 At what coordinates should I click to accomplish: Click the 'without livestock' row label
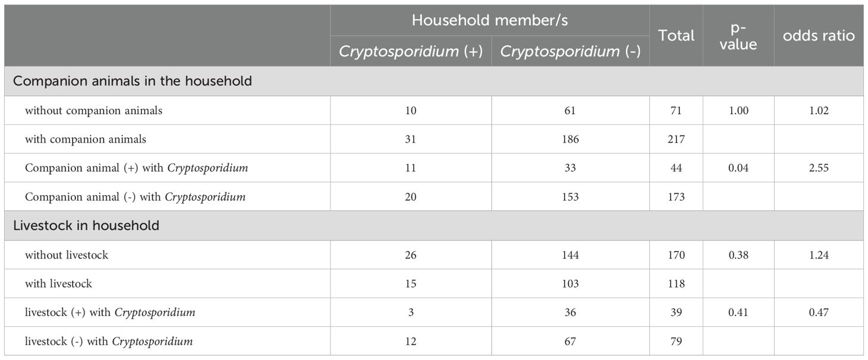click(x=67, y=255)
